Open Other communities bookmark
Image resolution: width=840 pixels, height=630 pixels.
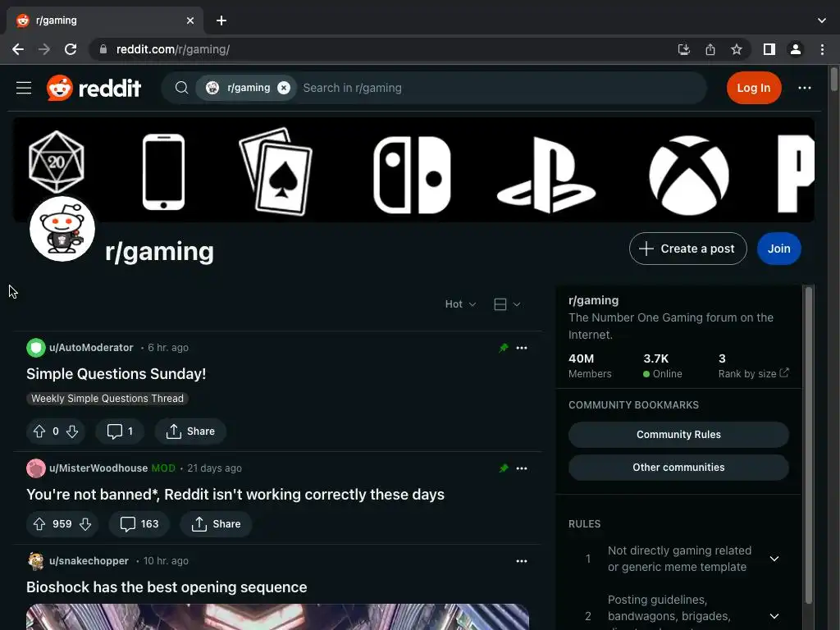click(678, 467)
